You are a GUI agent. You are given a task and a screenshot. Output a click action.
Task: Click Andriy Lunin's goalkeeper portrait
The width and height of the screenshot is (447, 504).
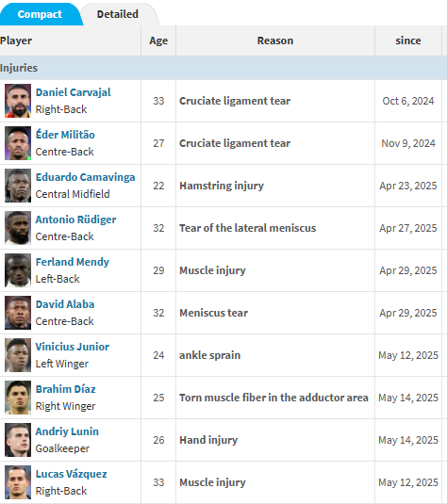[18, 440]
